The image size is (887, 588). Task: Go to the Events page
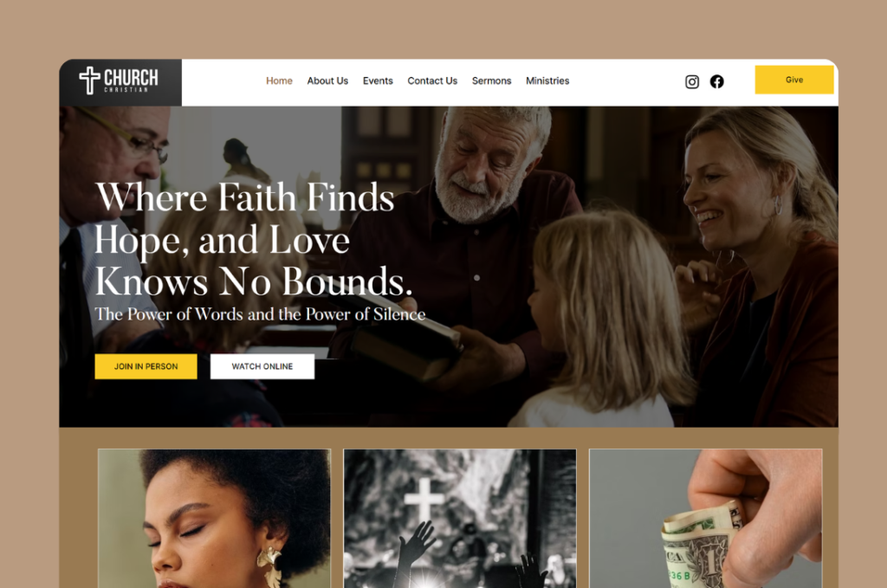click(378, 81)
